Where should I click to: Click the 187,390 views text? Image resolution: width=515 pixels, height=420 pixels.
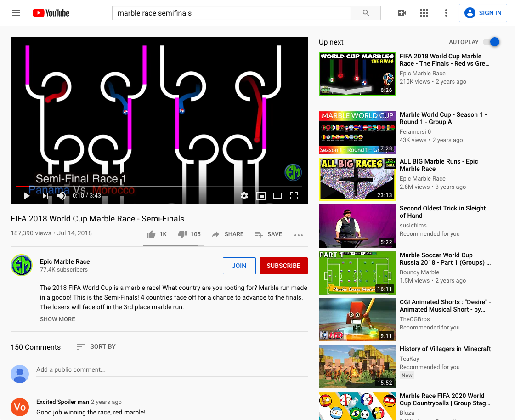[x=31, y=233]
